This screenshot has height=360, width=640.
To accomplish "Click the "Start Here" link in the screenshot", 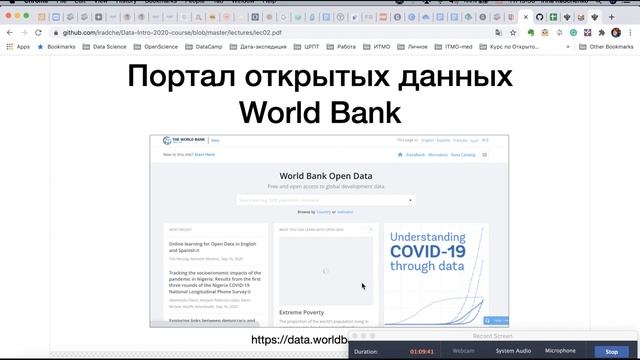I will click(204, 155).
